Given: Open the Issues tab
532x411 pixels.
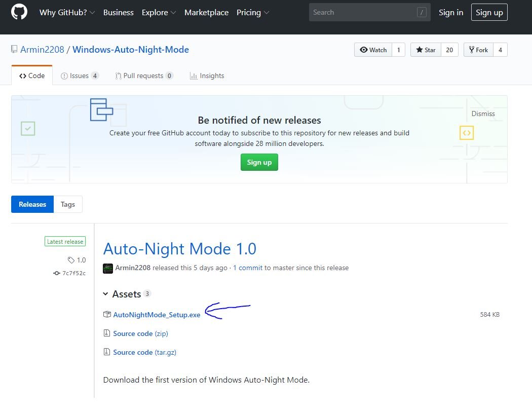Looking at the screenshot, I should tap(80, 76).
